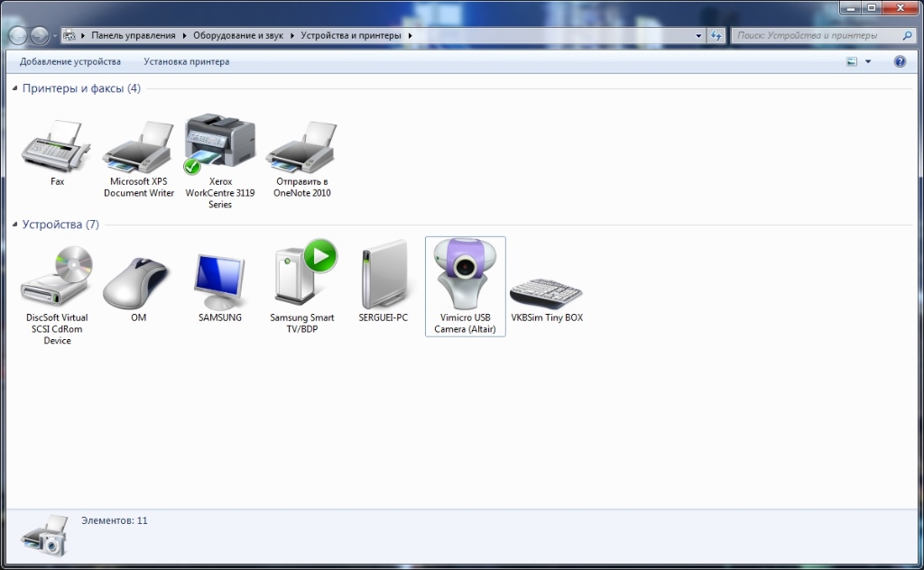Select the Xerox WorkCentre 3119 Series printer

[x=220, y=144]
